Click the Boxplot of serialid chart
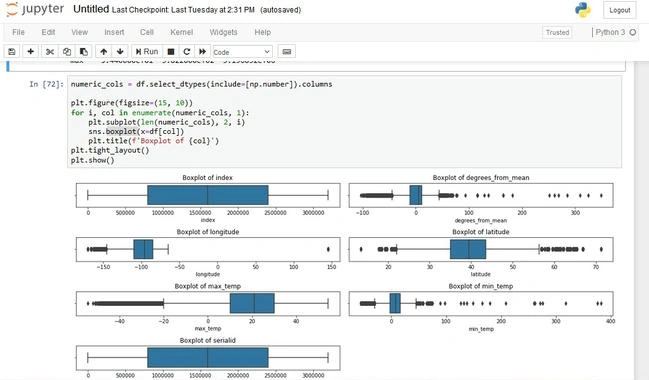649x380 pixels. coord(208,358)
